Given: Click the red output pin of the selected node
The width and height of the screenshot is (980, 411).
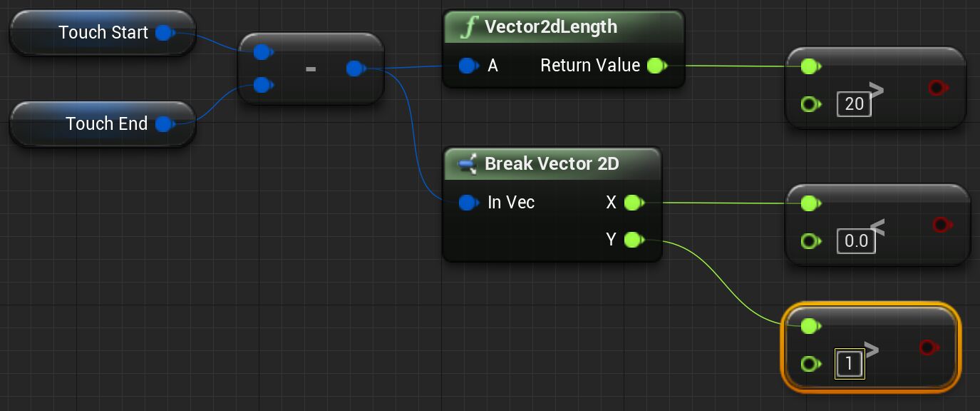Looking at the screenshot, I should tap(927, 347).
